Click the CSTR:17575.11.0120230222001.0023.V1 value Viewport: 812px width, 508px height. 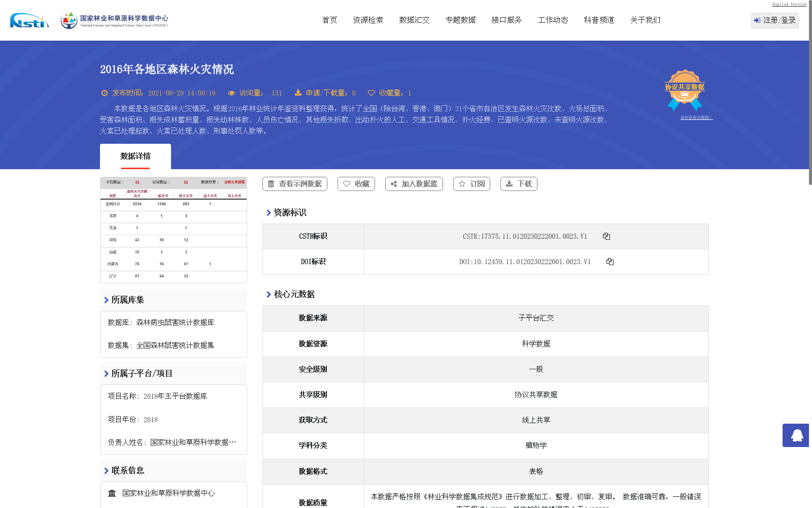pyautogui.click(x=525, y=236)
